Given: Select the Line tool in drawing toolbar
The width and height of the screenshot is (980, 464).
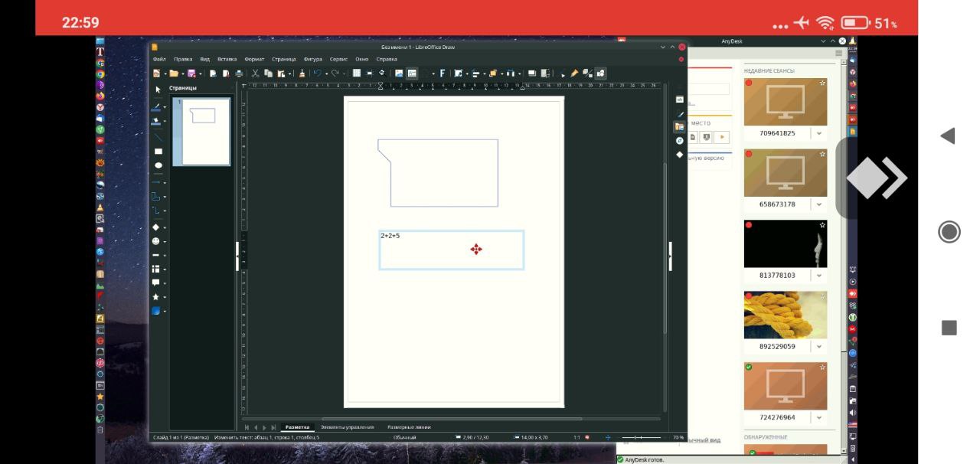Looking at the screenshot, I should pos(158,138).
